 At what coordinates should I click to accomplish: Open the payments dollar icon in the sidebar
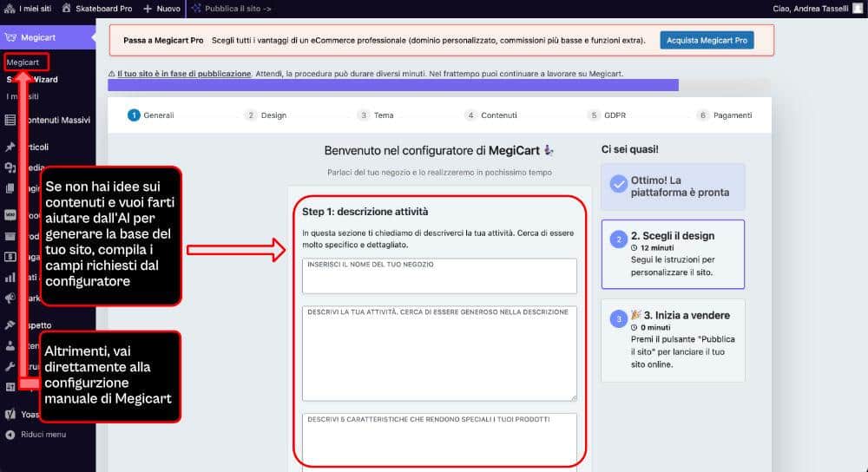click(10, 257)
